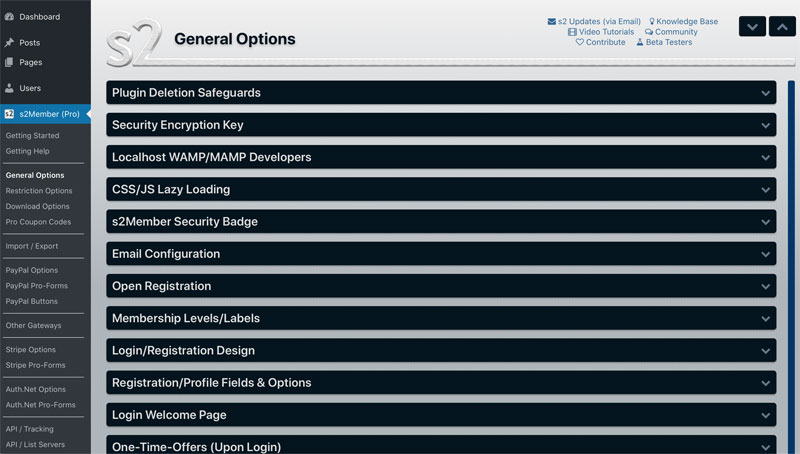Open Other Gateways submenu
The image size is (800, 454).
pyautogui.click(x=33, y=325)
